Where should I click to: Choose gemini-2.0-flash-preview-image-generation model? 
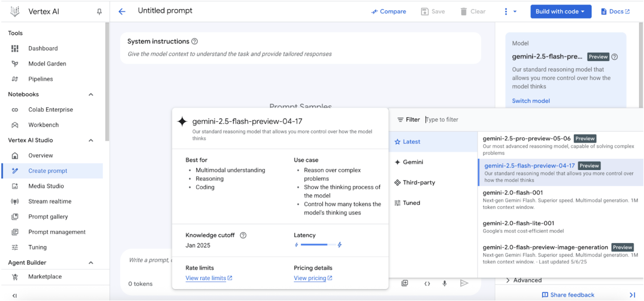(x=560, y=254)
